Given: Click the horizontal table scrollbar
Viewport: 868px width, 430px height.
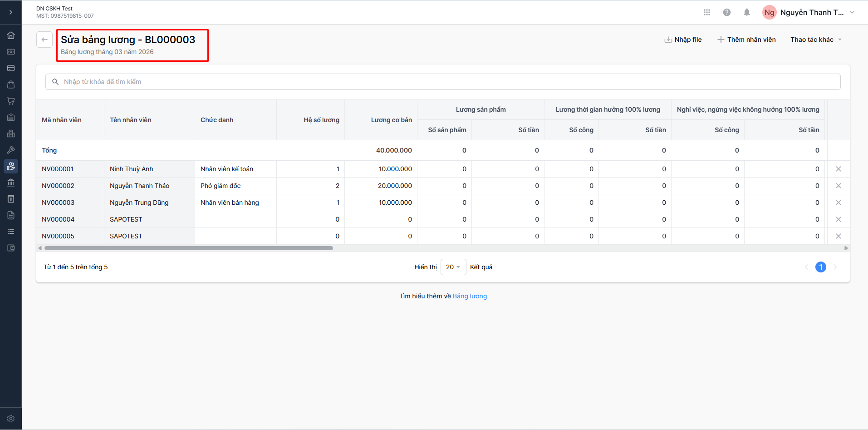Looking at the screenshot, I should point(188,248).
